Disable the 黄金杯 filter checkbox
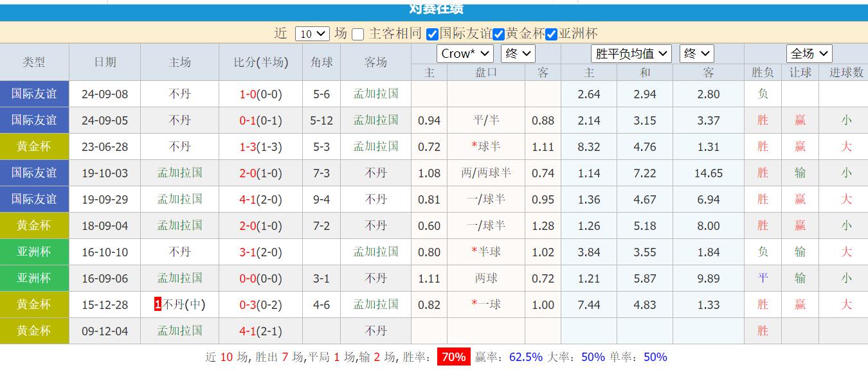Image resolution: width=868 pixels, height=370 pixels. tap(498, 34)
